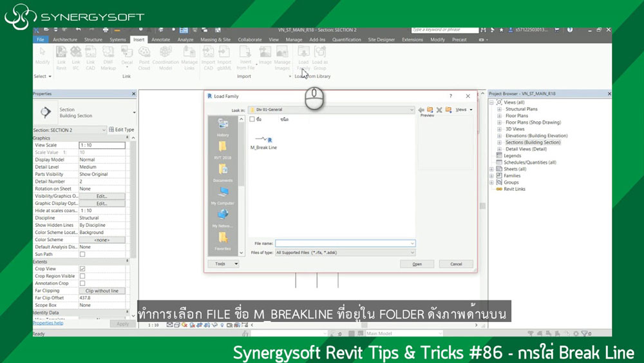Click Insert from File icon
Viewport: 644px width, 363px height.
245,58
